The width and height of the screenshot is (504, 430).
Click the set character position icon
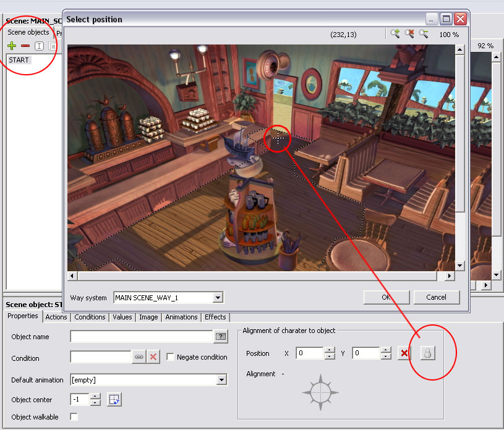pos(427,353)
